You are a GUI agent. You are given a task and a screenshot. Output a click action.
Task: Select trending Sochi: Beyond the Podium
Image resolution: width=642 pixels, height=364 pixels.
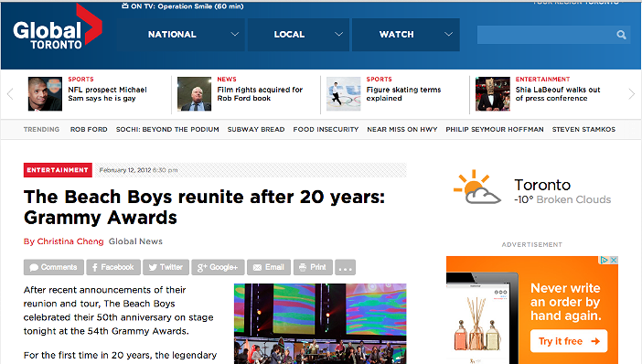[x=167, y=129]
